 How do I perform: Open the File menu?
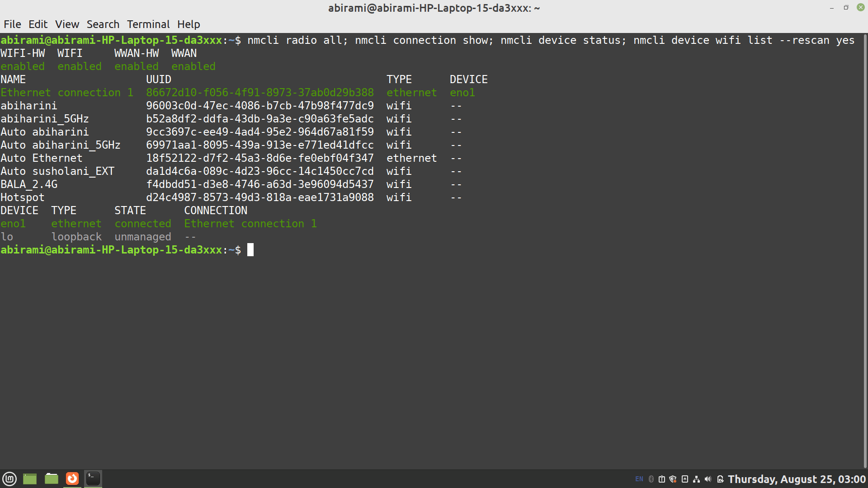pyautogui.click(x=12, y=24)
